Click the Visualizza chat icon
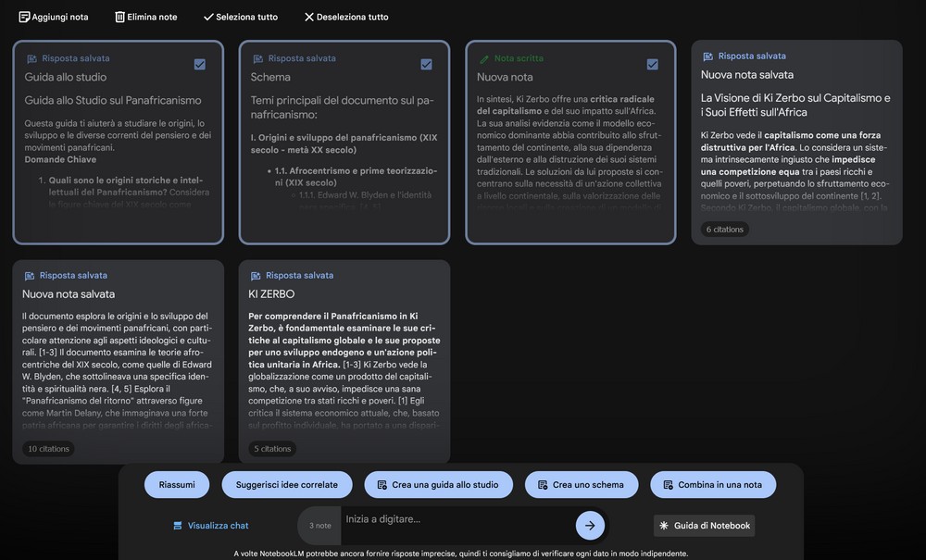The width and height of the screenshot is (926, 560). 178,526
